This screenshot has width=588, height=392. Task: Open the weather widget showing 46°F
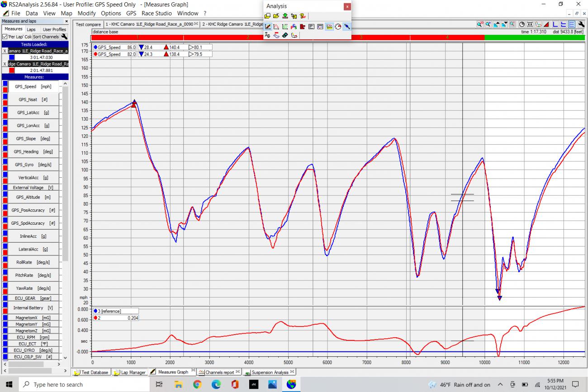click(459, 385)
